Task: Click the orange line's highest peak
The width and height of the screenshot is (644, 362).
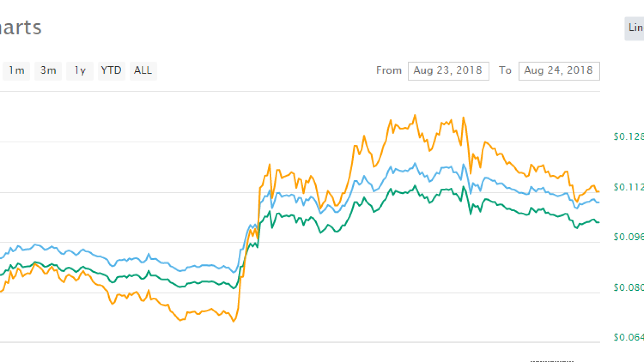Action: (x=415, y=115)
